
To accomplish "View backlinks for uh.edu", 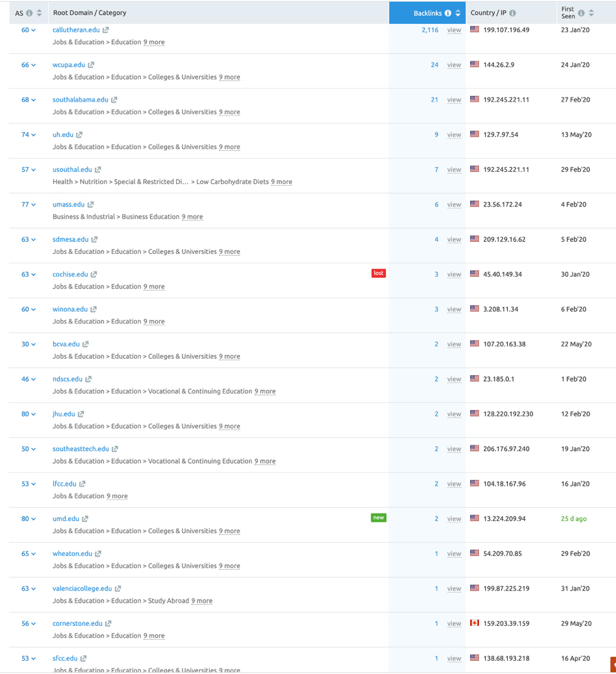I will [454, 135].
